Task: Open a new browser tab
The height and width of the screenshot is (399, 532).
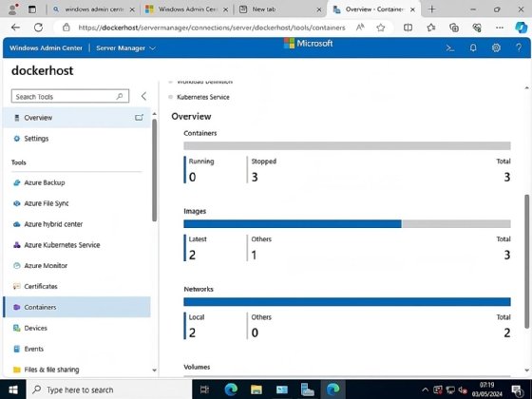Action: [x=431, y=9]
